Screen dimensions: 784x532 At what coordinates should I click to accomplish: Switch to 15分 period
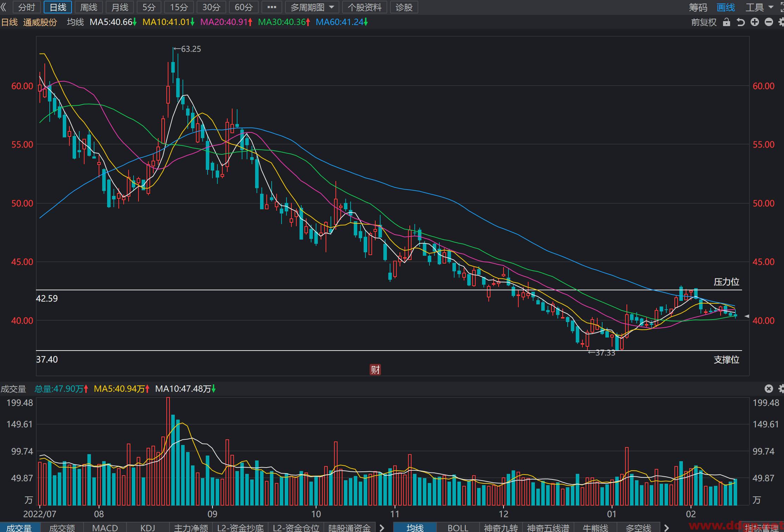click(x=179, y=7)
